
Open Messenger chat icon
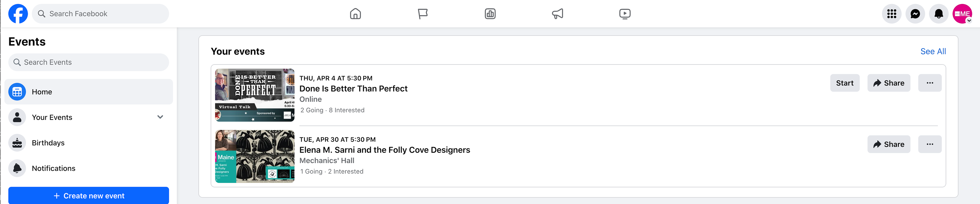point(915,14)
